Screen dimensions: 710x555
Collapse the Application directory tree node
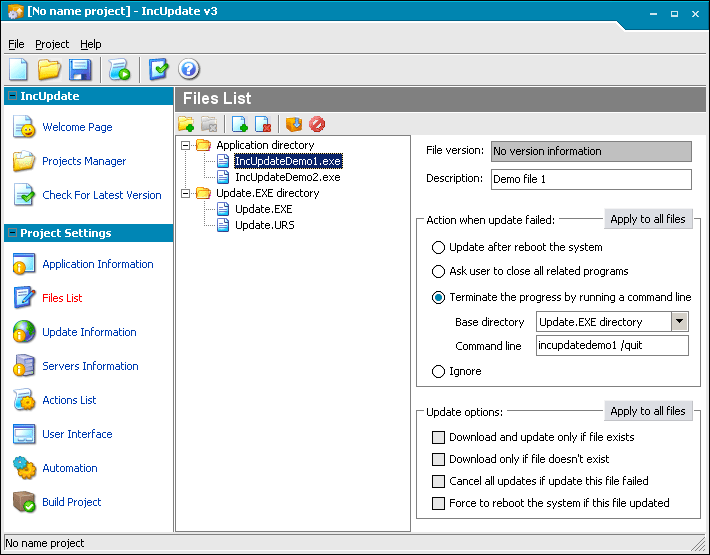point(185,145)
